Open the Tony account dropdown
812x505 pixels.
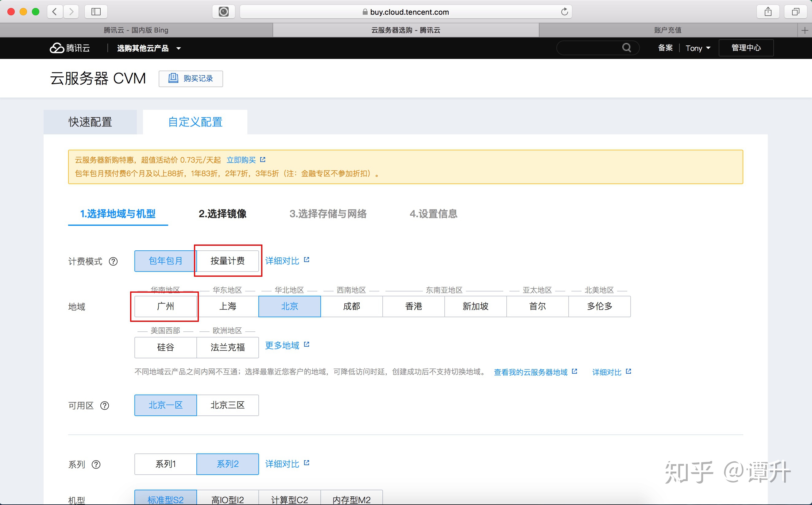(698, 48)
